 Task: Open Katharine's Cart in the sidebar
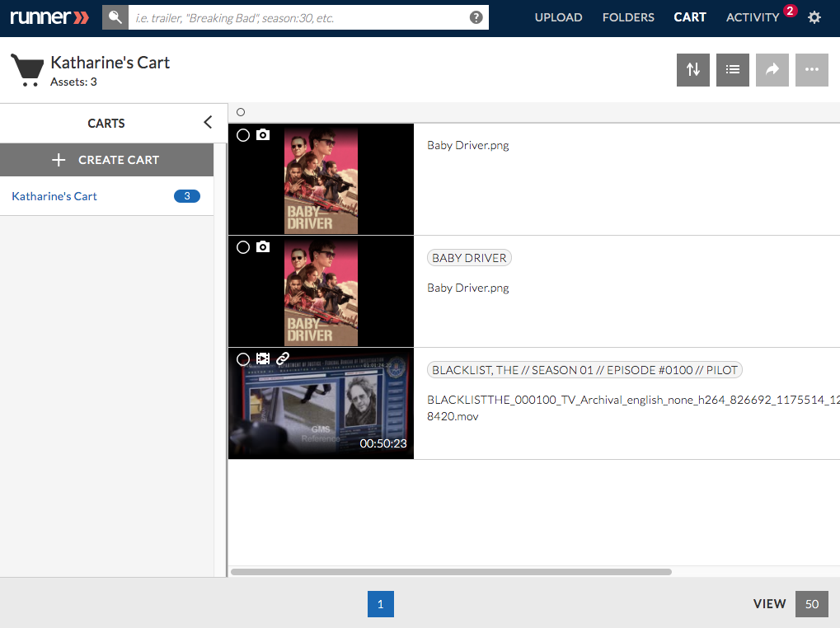tap(54, 196)
